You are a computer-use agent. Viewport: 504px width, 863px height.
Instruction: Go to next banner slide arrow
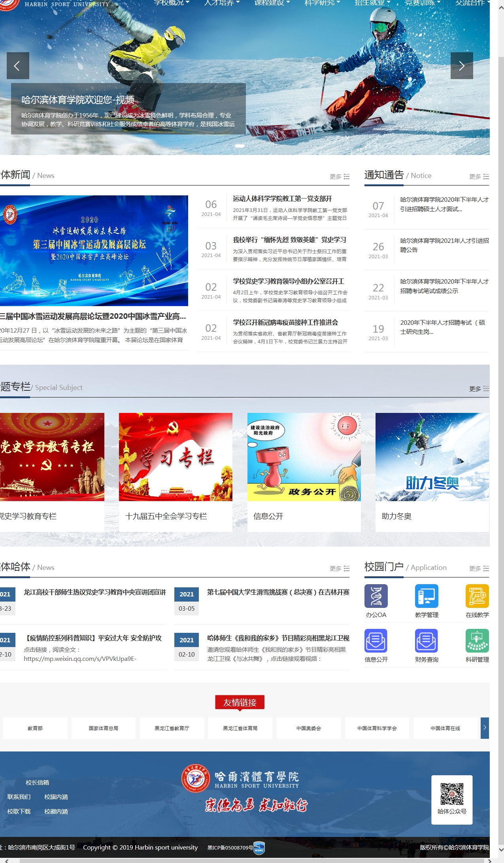click(462, 66)
